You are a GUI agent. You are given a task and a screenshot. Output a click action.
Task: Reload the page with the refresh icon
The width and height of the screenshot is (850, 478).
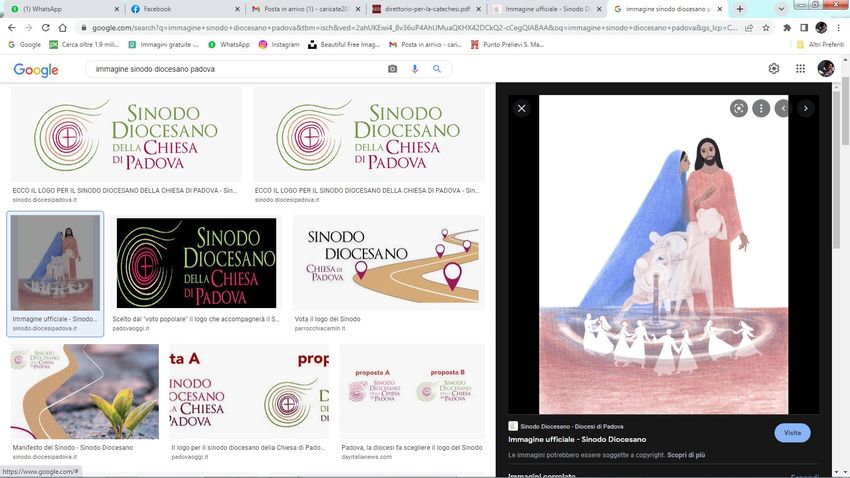[x=46, y=28]
